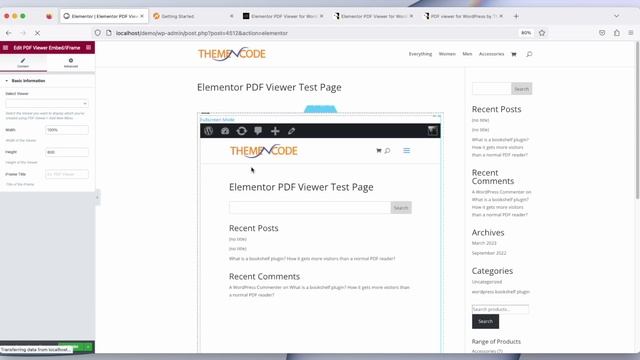Open the Everything menu item
Screen dimensions: 640x360
click(x=420, y=54)
